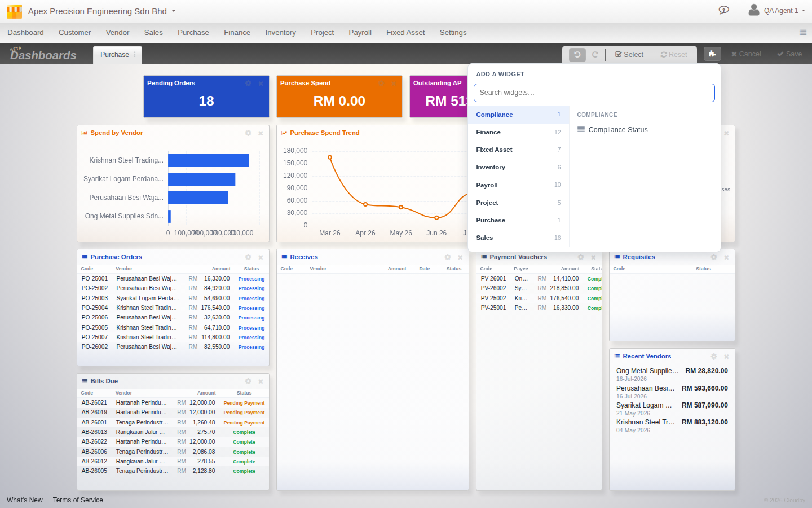Screen dimensions: 812x508
Task: Open the Terms of Service link
Action: pos(78,500)
